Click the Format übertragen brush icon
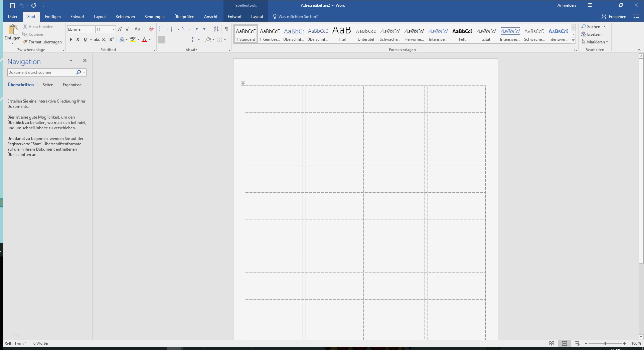 tap(26, 42)
